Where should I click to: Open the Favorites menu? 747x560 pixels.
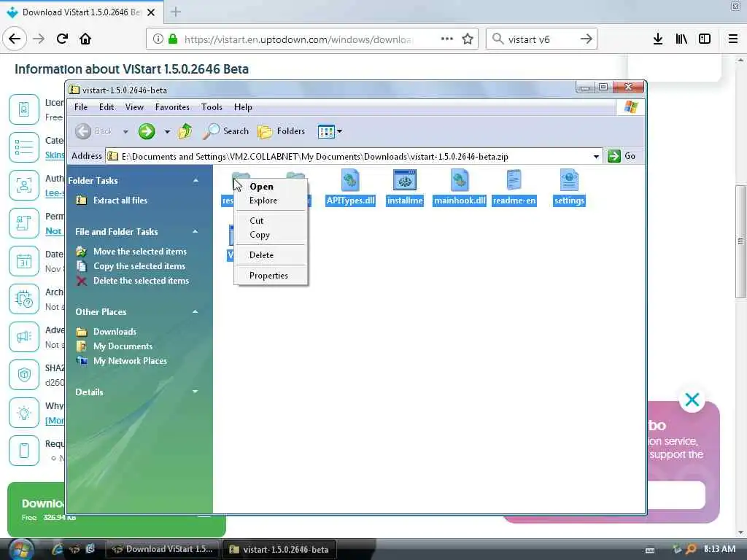pos(172,107)
